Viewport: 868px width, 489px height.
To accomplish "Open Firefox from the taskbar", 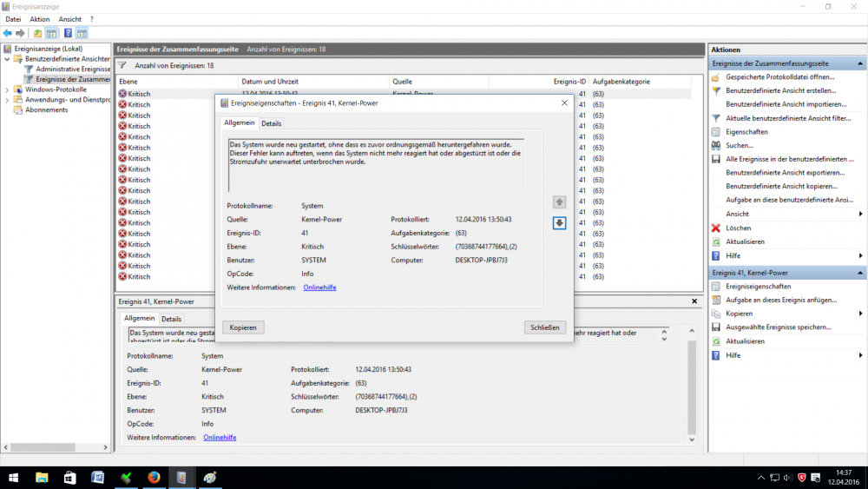I will tap(154, 477).
